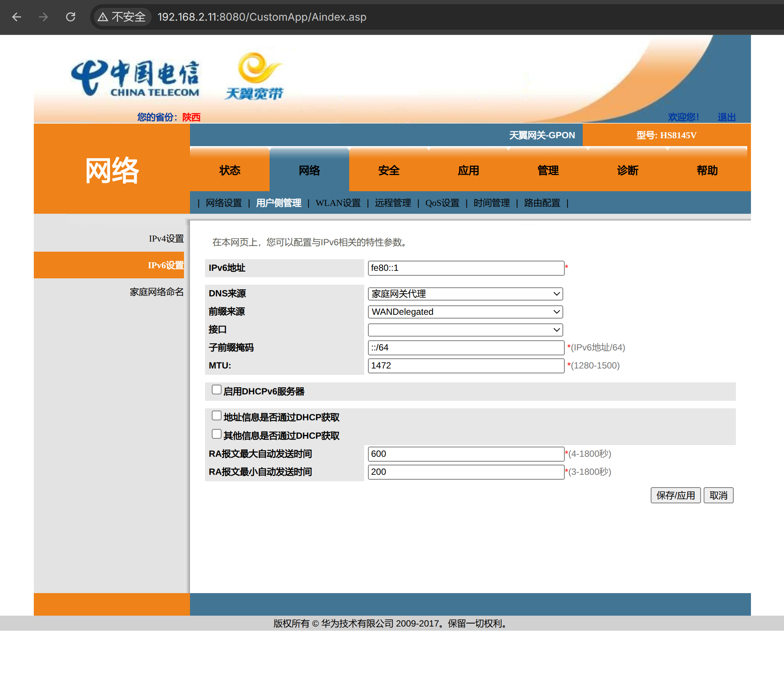The image size is (784, 678).
Task: Click the MTU input field
Action: tap(465, 366)
